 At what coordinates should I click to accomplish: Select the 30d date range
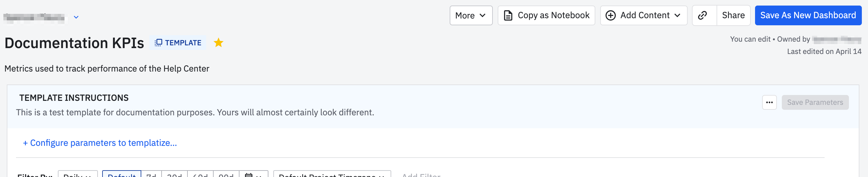tap(175, 174)
